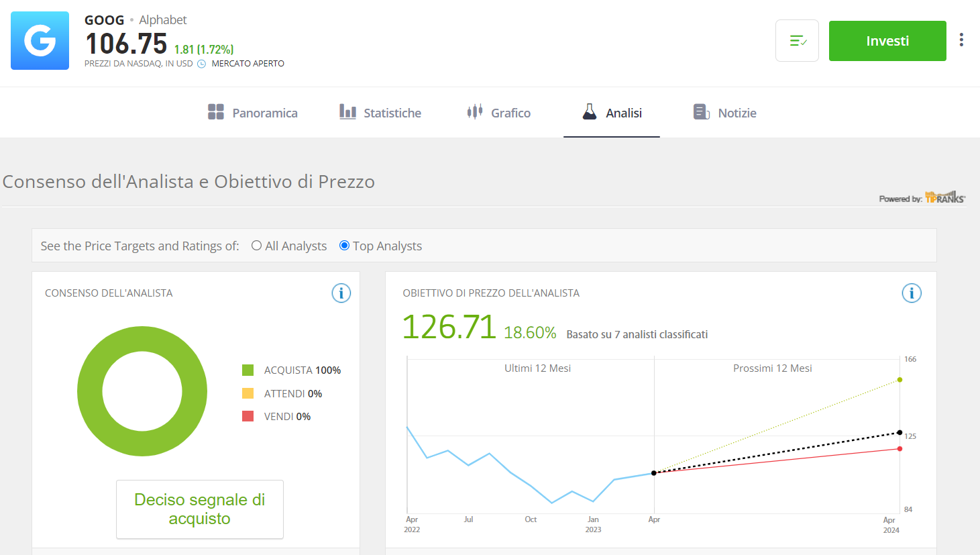Click the 1.81 (1.72%) price change
980x555 pixels.
tap(204, 50)
